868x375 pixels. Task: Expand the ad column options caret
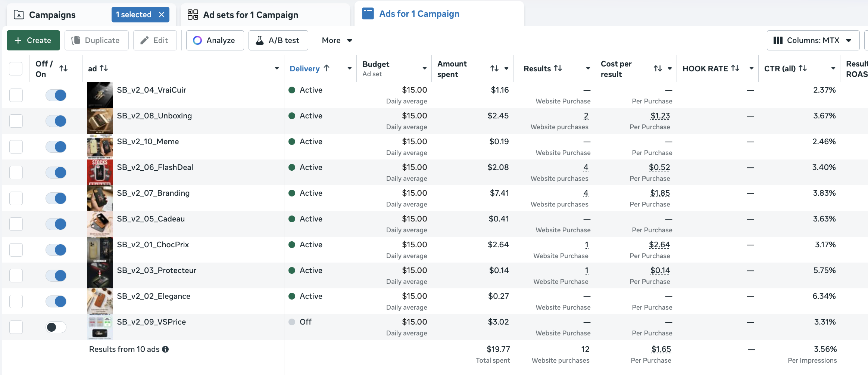click(277, 68)
